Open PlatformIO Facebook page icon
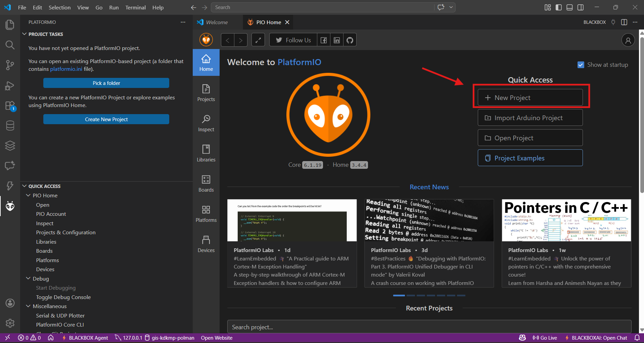Image resolution: width=644 pixels, height=343 pixels. [x=324, y=40]
